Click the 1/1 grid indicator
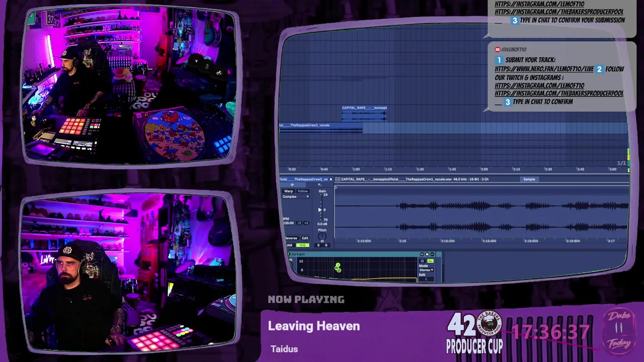 point(621,163)
